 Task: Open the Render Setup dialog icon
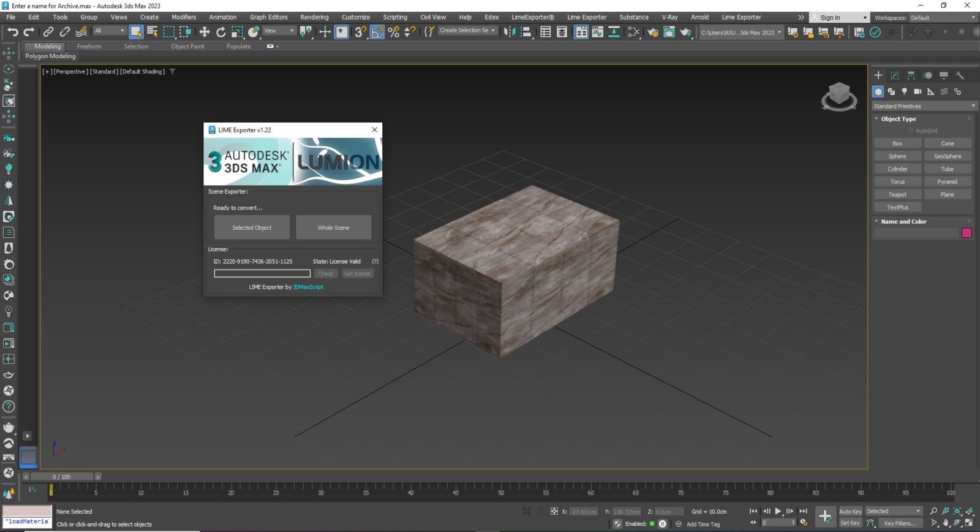pyautogui.click(x=653, y=32)
